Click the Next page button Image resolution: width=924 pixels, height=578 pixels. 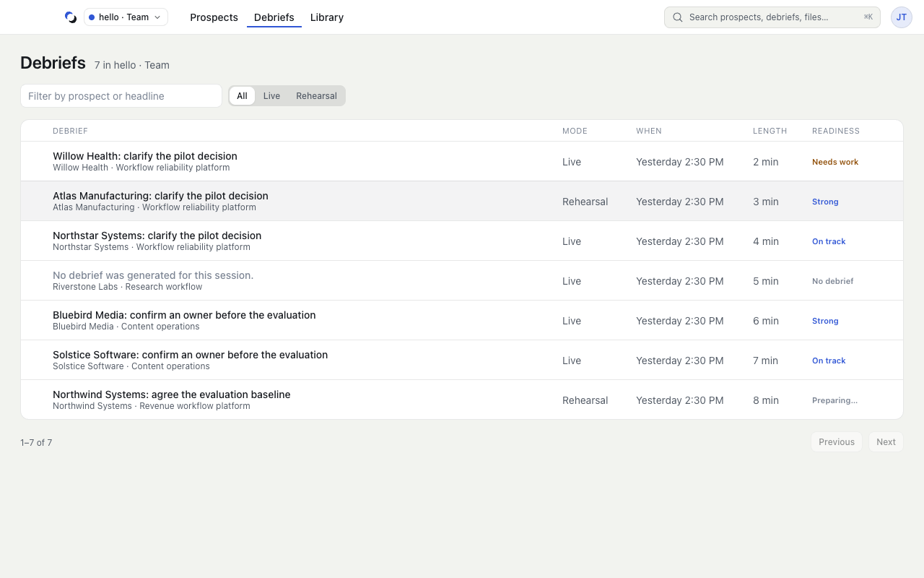click(886, 442)
